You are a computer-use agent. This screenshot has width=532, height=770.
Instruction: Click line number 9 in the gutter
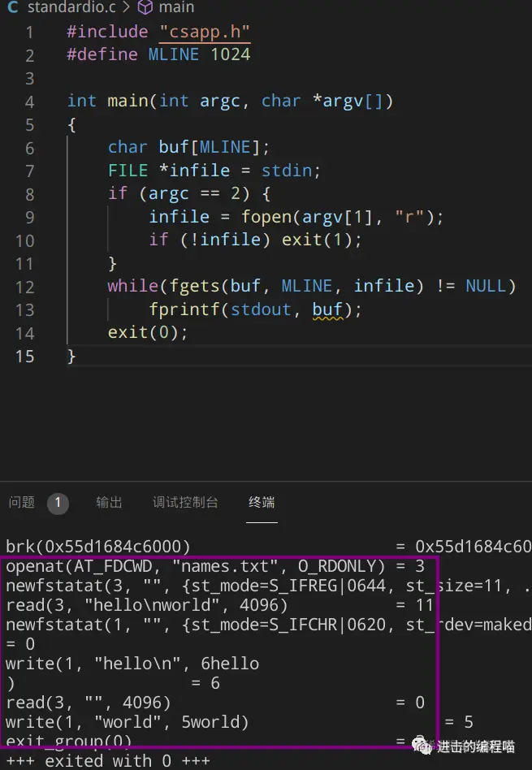click(x=29, y=217)
